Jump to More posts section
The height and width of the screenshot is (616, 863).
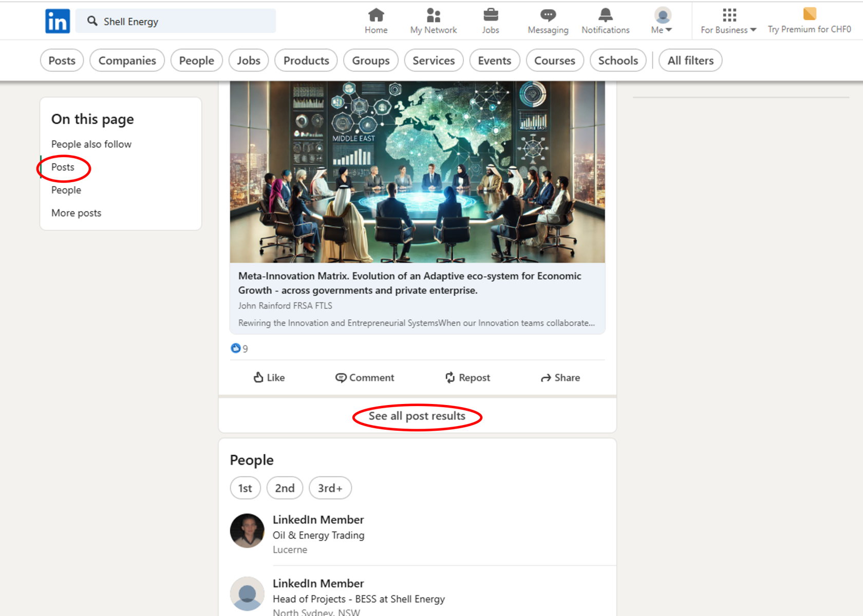[x=76, y=213]
